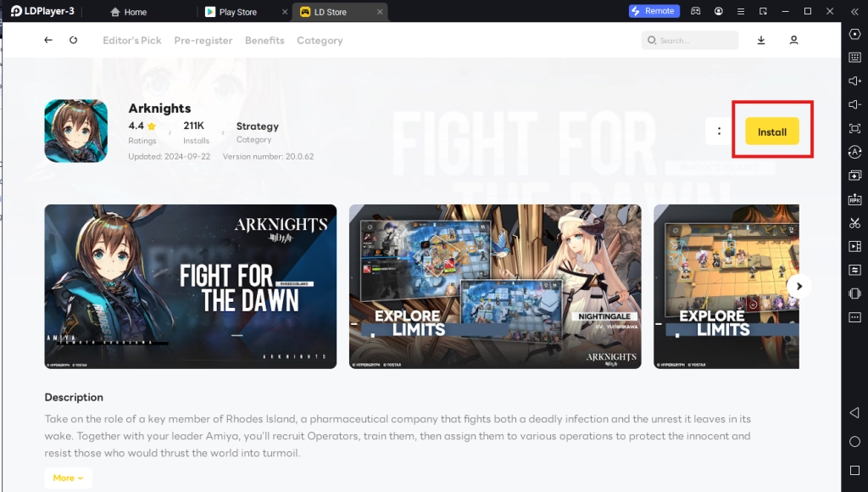868x492 pixels.
Task: Open the synchronizer 'A' circular icon
Action: point(854,152)
